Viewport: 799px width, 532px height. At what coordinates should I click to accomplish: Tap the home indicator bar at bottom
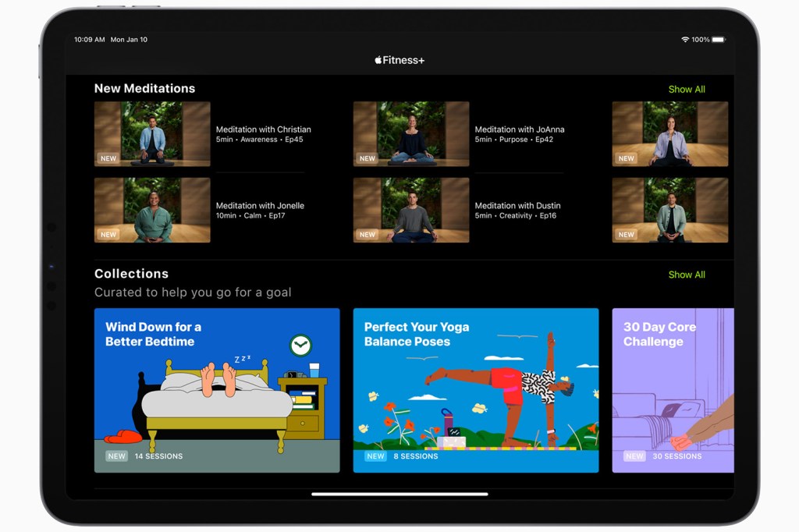399,494
